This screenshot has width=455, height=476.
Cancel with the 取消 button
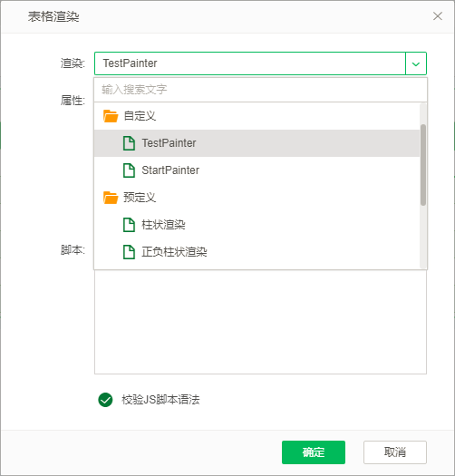[x=395, y=452]
